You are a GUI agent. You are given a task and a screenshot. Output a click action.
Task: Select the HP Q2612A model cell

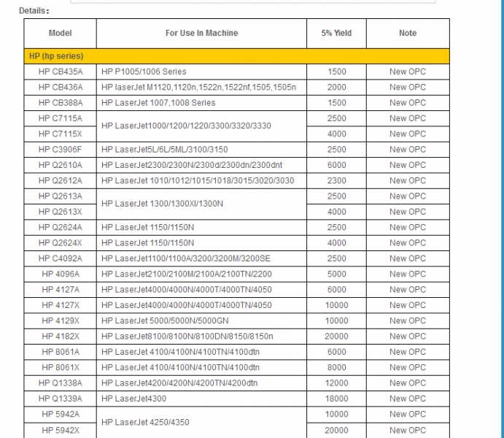point(61,181)
